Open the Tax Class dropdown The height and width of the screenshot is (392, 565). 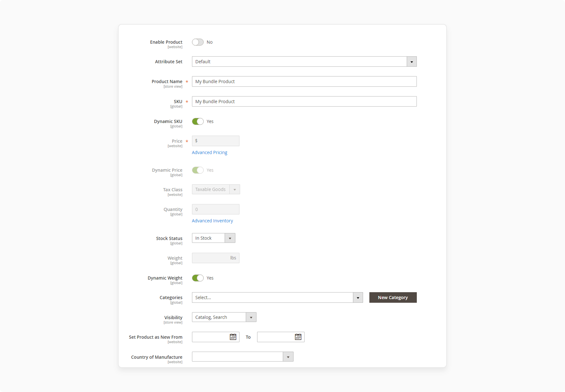point(216,189)
